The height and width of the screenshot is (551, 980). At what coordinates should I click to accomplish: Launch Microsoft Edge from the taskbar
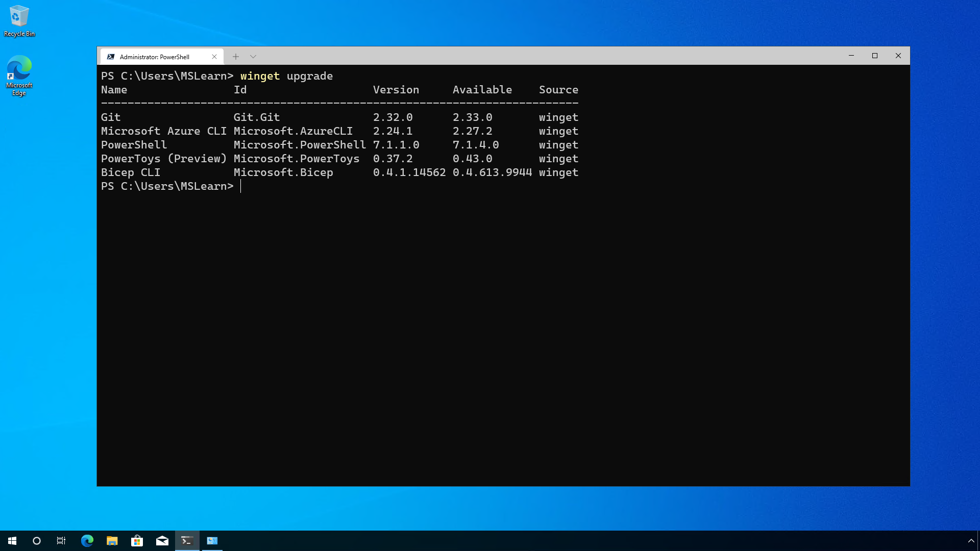tap(87, 540)
